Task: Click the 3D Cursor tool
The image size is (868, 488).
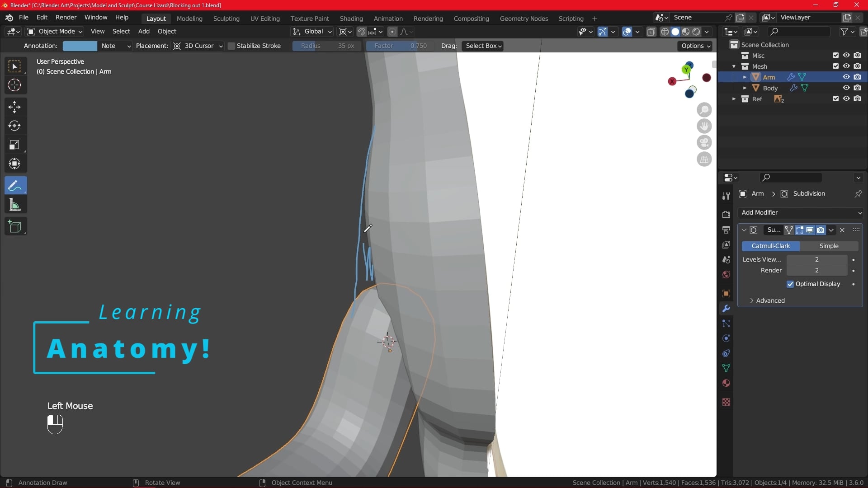Action: (x=14, y=85)
